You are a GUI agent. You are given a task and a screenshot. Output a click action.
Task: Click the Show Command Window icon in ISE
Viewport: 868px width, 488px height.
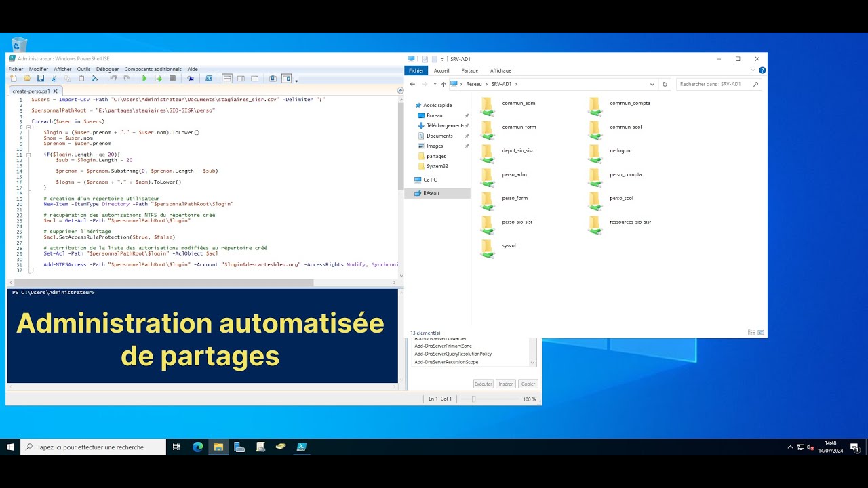pos(273,79)
